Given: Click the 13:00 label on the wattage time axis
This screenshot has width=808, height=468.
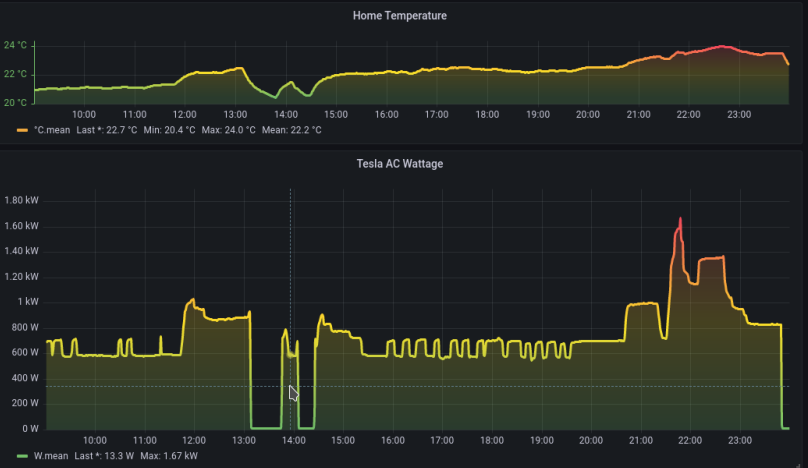Looking at the screenshot, I should [x=244, y=440].
